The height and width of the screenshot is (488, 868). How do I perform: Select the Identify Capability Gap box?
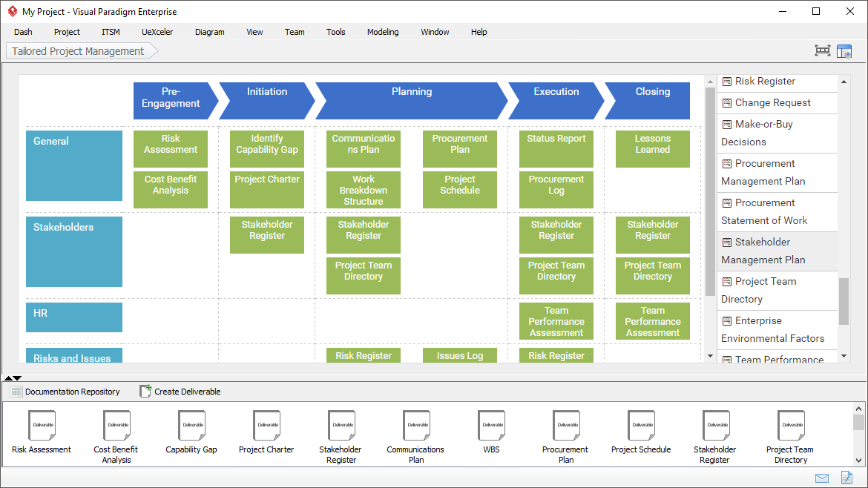(x=267, y=149)
